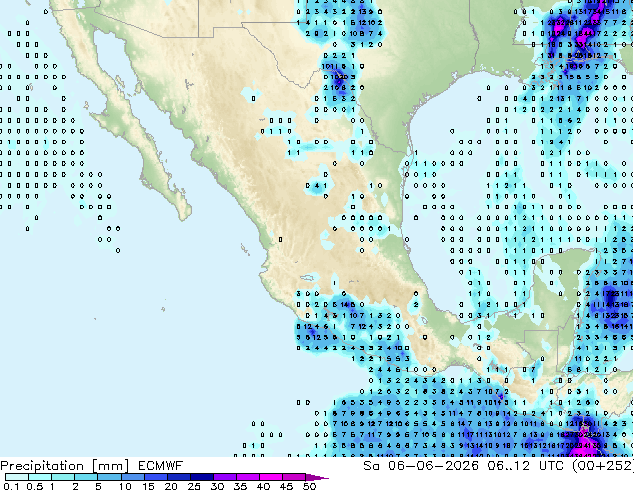Click the '(00+252)' forecast offset text

click(604, 466)
